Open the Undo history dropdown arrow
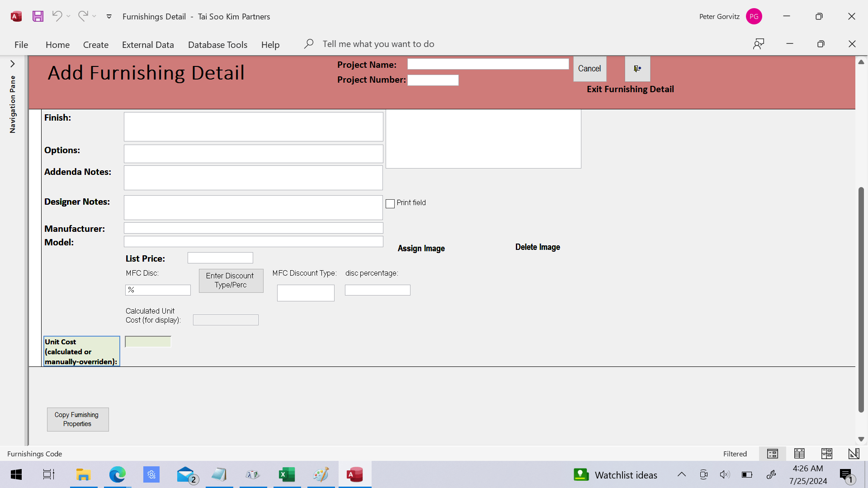The width and height of the screenshot is (868, 488). pos(68,17)
